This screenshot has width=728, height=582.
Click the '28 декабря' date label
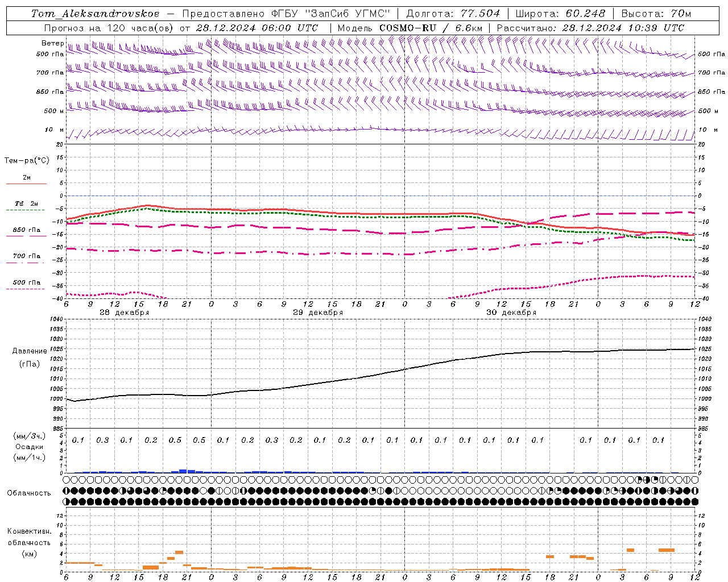pyautogui.click(x=124, y=313)
